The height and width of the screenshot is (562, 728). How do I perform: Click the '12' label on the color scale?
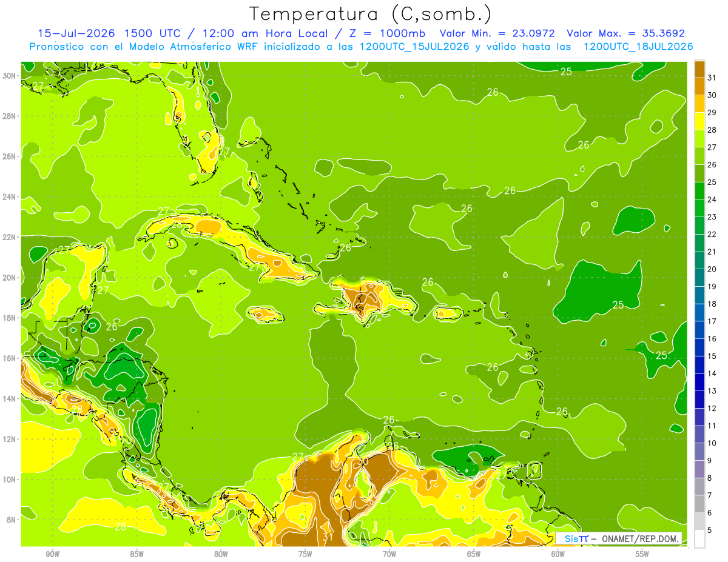(712, 409)
